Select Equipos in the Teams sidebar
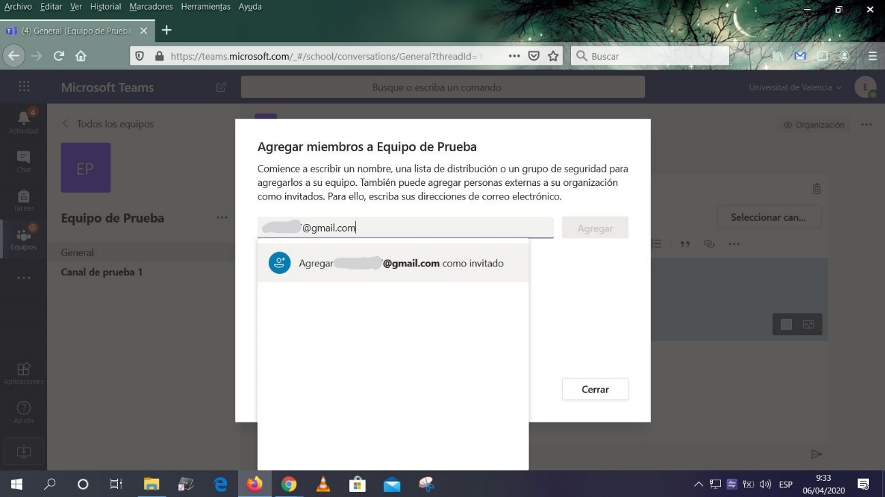 tap(24, 239)
